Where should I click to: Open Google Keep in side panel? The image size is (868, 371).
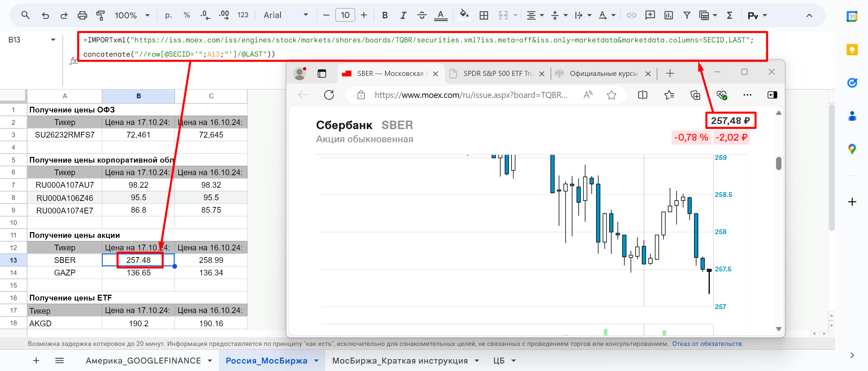[852, 50]
